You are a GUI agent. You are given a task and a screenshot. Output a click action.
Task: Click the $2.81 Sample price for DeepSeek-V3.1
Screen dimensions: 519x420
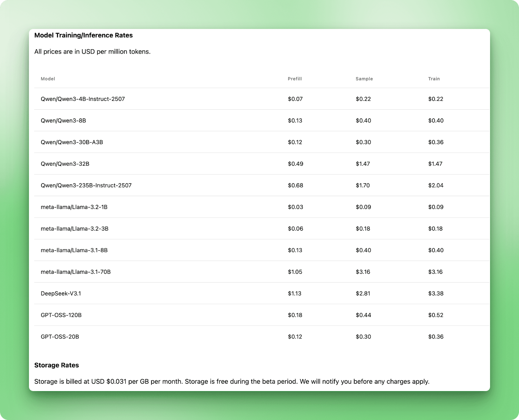pos(363,294)
